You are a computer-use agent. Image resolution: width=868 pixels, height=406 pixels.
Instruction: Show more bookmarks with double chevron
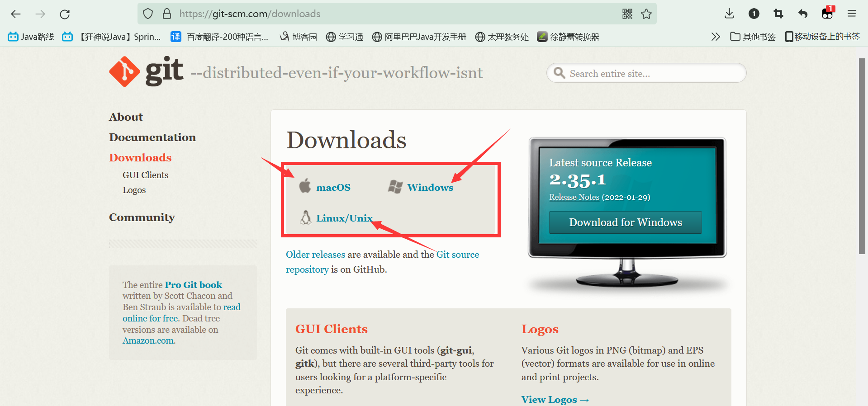[x=716, y=37]
